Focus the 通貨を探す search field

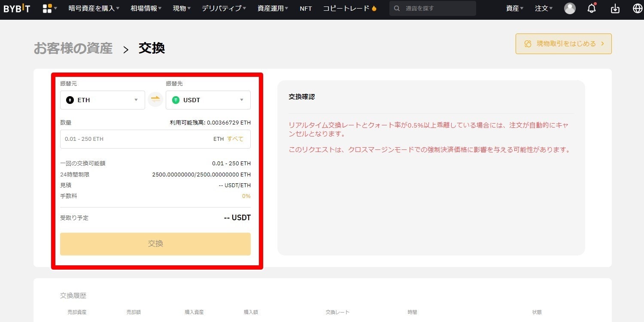click(433, 8)
